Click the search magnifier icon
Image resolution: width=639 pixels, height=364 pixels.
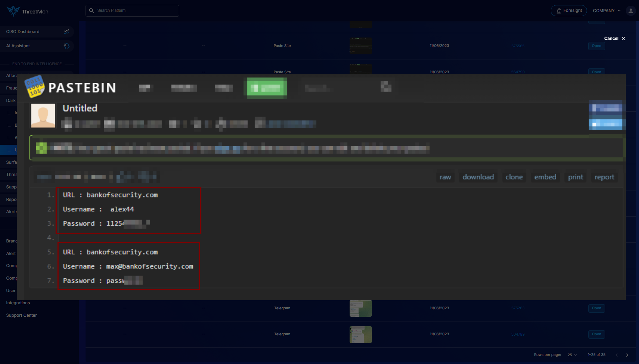(x=91, y=10)
